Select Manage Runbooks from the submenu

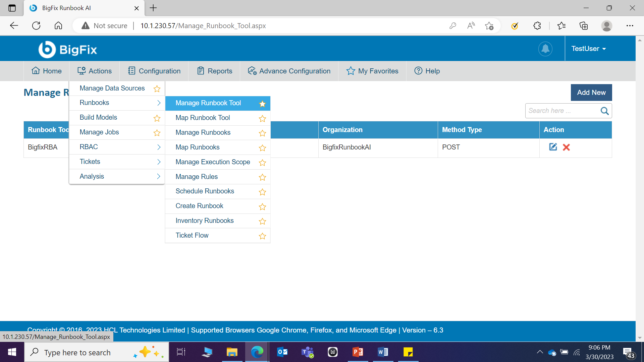coord(203,132)
